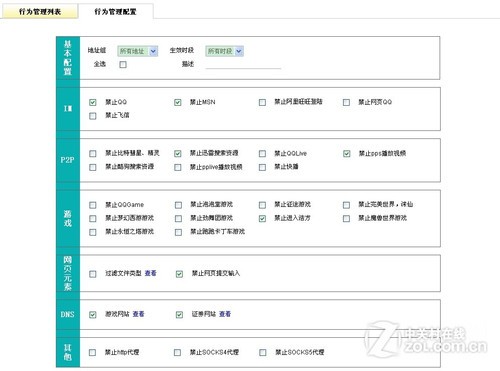Viewport: 500px width, 371px height.
Task: Tick the 禁止梦幻西游游戏 checkbox
Action: tap(93, 218)
